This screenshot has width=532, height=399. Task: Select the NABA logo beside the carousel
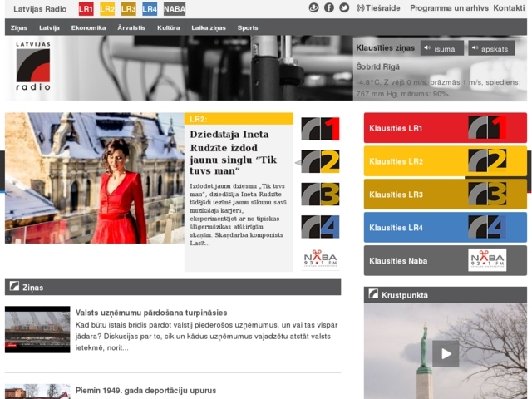tap(320, 259)
